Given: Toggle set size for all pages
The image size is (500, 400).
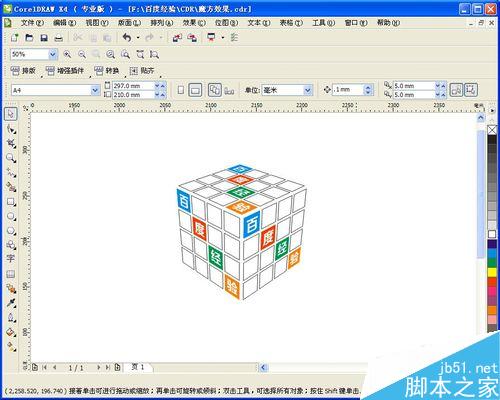Looking at the screenshot, I should [214, 90].
